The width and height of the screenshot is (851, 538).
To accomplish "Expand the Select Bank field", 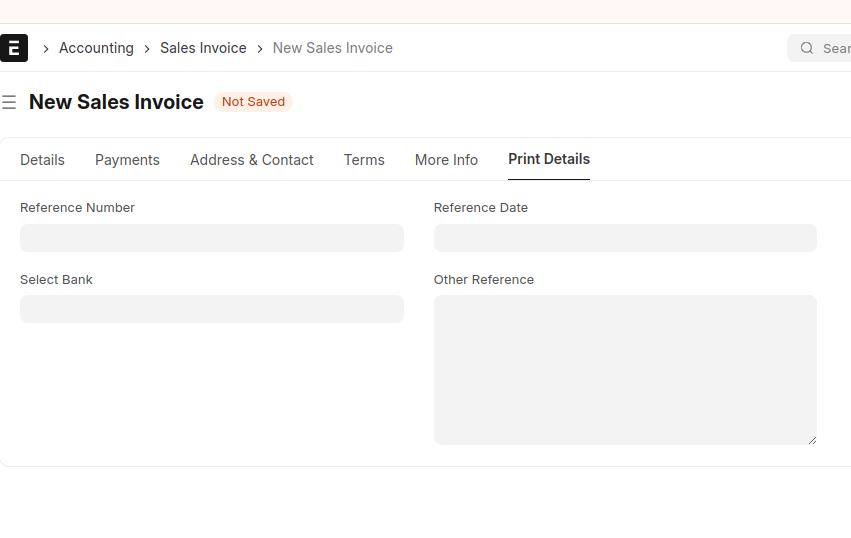I will [x=212, y=309].
